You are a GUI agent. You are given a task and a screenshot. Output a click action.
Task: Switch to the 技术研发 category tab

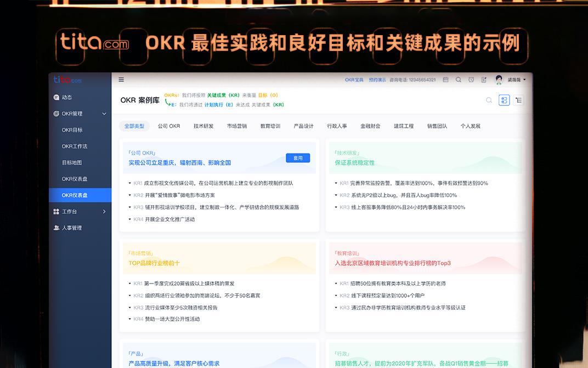click(202, 126)
